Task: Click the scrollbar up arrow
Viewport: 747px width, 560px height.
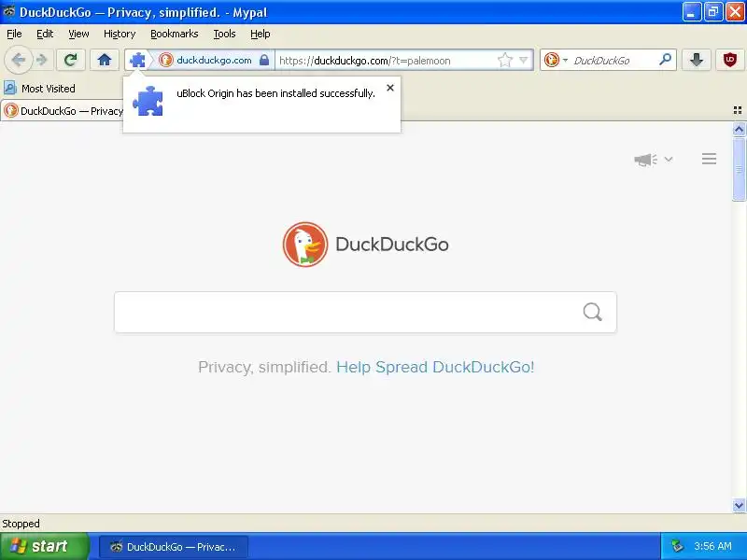Action: (739, 129)
